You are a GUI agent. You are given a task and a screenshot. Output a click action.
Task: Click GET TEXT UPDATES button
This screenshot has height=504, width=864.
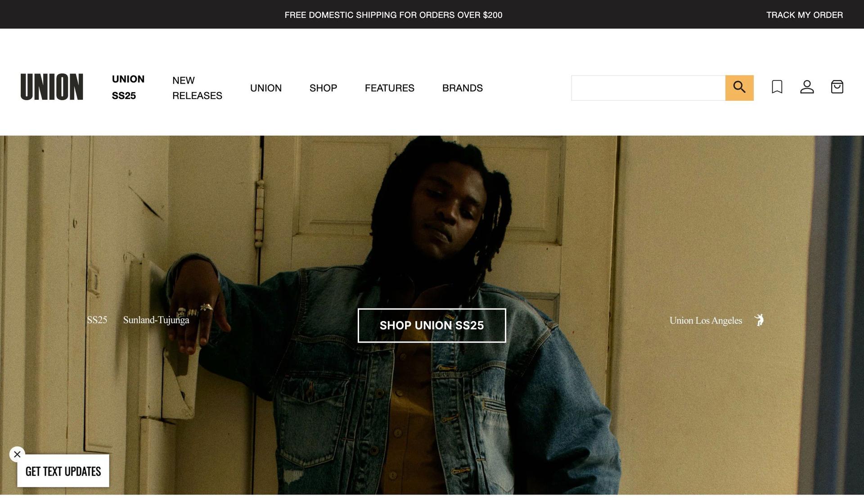[x=63, y=471]
